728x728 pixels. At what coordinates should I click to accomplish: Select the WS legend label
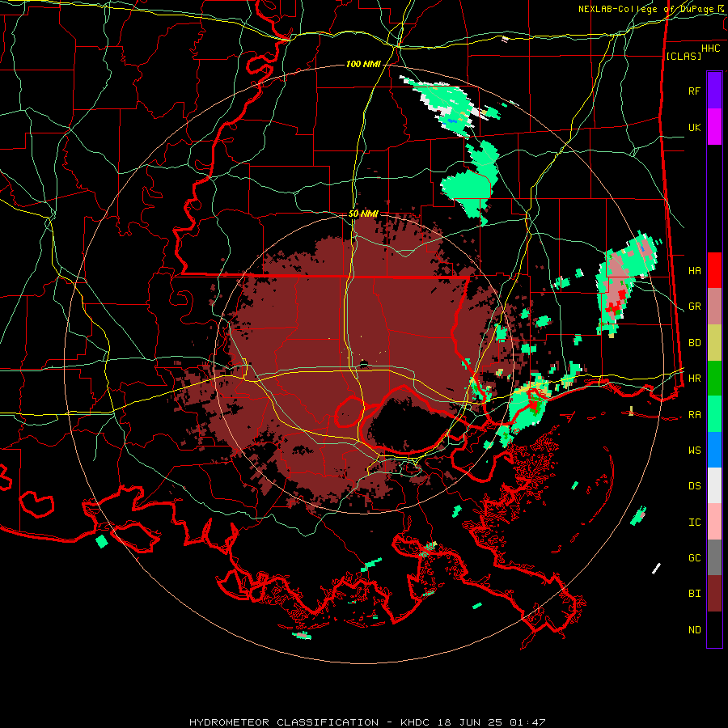click(694, 451)
